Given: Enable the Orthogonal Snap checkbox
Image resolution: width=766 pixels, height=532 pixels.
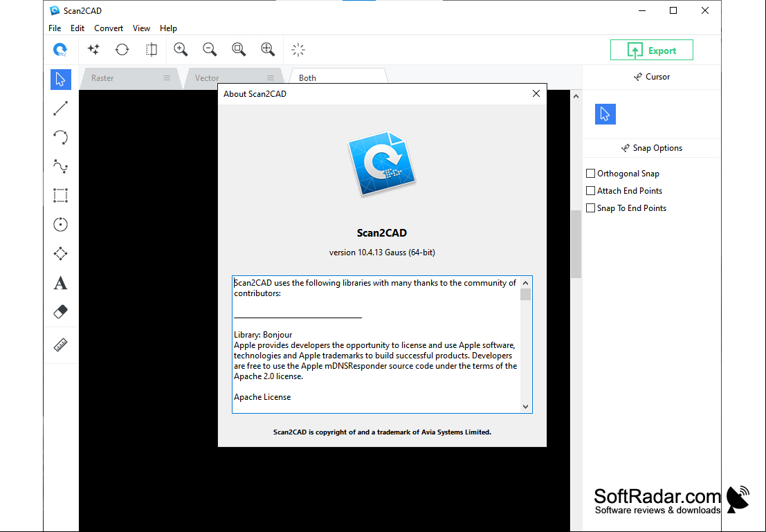Looking at the screenshot, I should point(591,174).
